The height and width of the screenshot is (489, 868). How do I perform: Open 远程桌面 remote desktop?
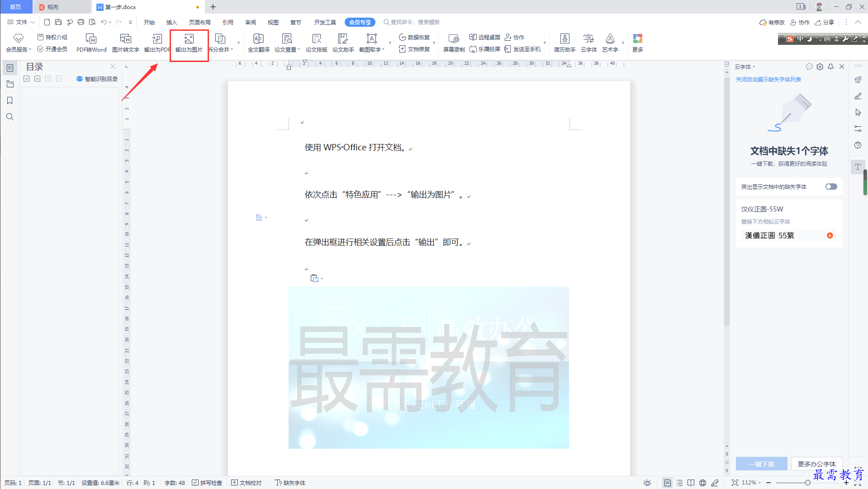pyautogui.click(x=484, y=37)
